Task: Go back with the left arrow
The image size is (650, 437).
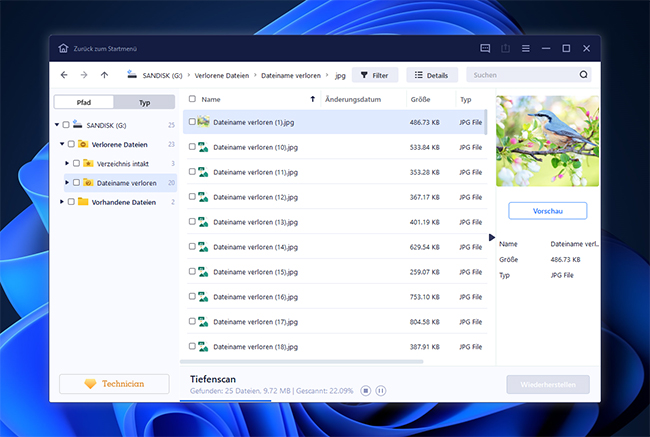Action: coord(64,75)
